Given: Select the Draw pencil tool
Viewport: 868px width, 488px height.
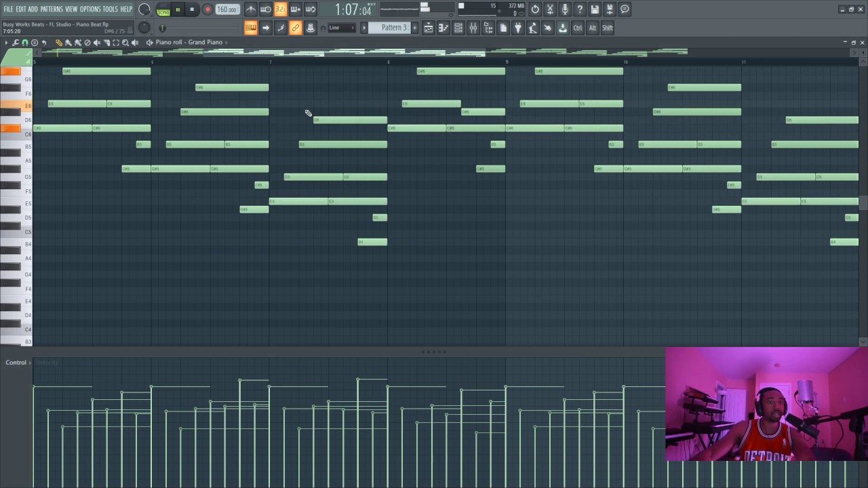Looking at the screenshot, I should point(59,43).
